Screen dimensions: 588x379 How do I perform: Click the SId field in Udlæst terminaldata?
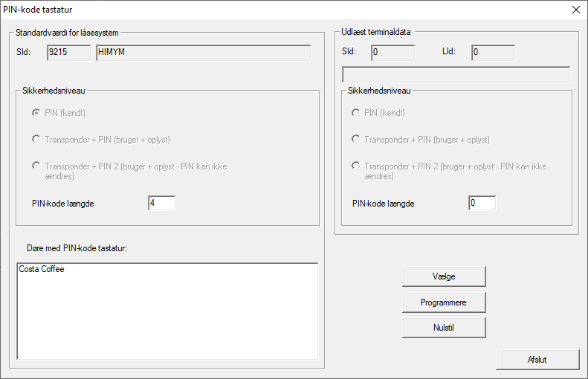(392, 53)
